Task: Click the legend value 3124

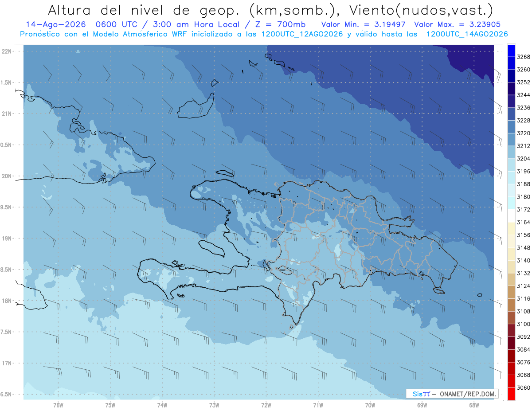Action: [x=523, y=286]
